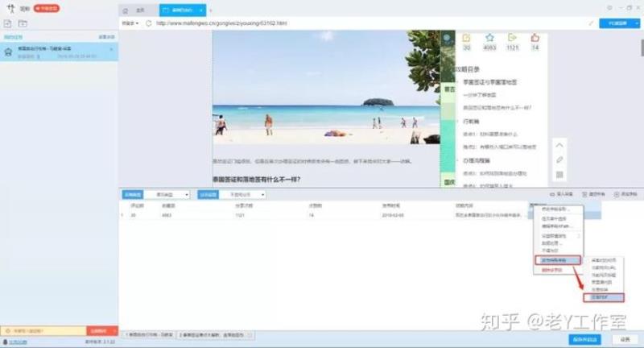
Task: Remove the task with its small x
Action: click(x=111, y=49)
